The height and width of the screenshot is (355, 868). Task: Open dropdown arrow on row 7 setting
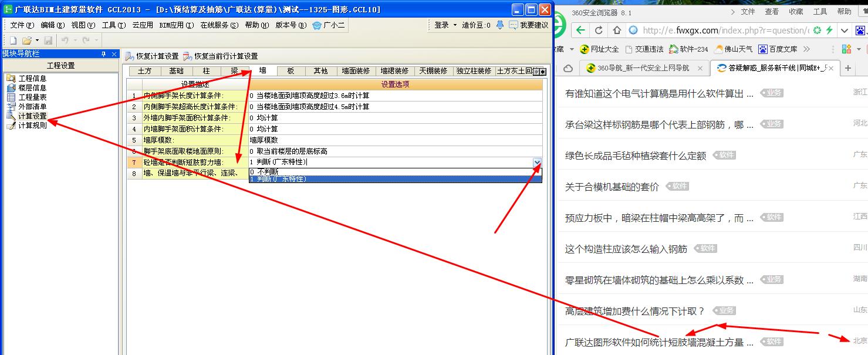coord(537,163)
